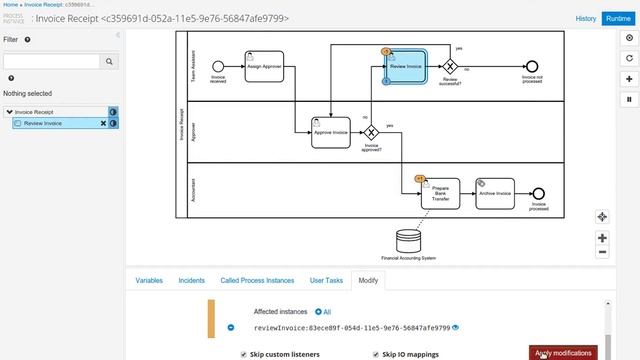Expand affected instances with All plus
This screenshot has width=640, height=360.
point(323,312)
